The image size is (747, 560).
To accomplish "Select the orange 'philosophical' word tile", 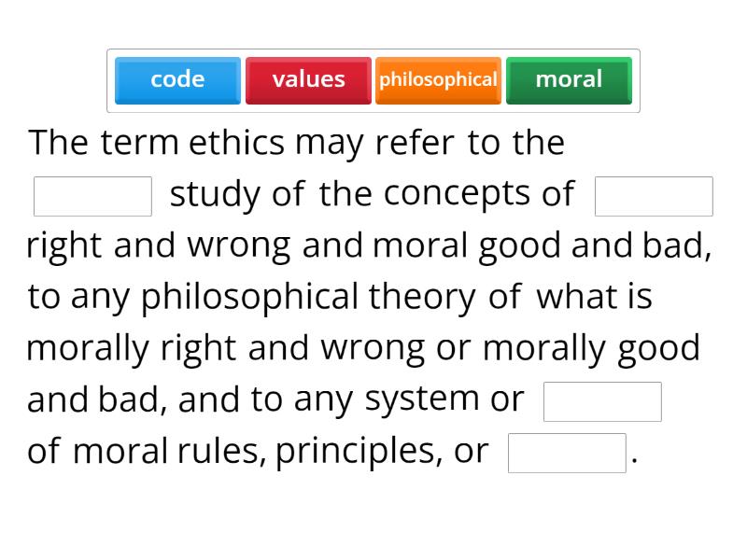I will (x=438, y=79).
